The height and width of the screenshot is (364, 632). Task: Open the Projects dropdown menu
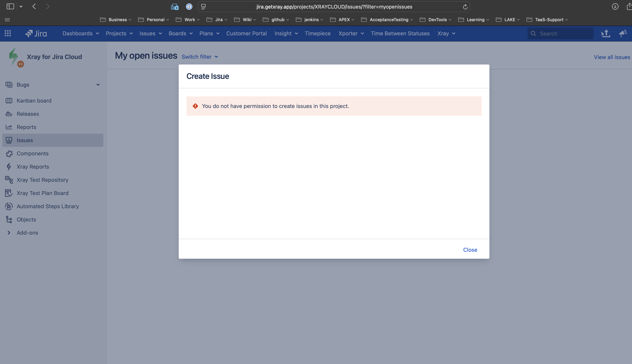pyautogui.click(x=119, y=33)
